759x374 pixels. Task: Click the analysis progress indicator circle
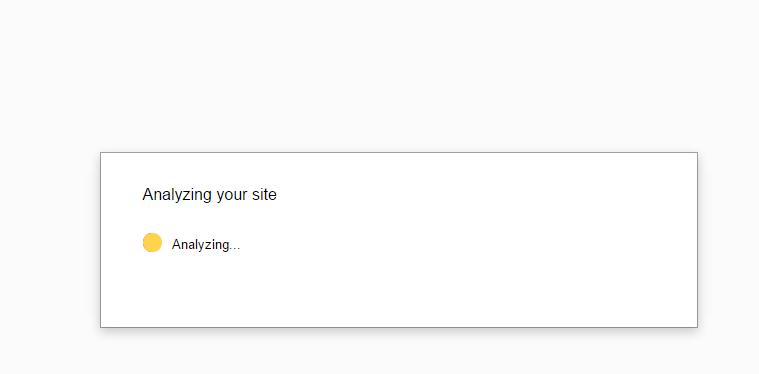click(x=152, y=242)
